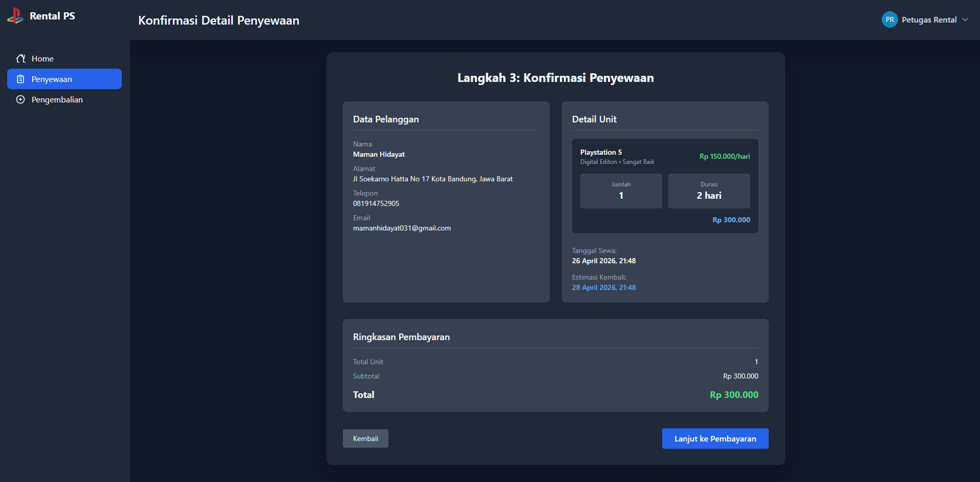980x482 pixels.
Task: Click the green Total Rp 300.000 amount
Action: tap(734, 395)
